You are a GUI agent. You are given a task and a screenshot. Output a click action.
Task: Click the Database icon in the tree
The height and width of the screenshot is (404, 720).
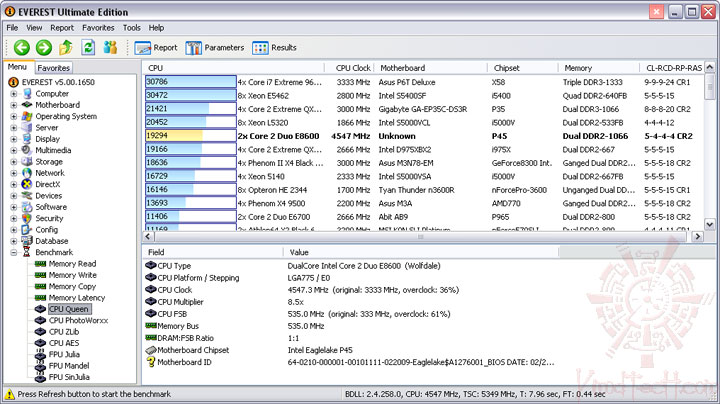click(x=27, y=241)
